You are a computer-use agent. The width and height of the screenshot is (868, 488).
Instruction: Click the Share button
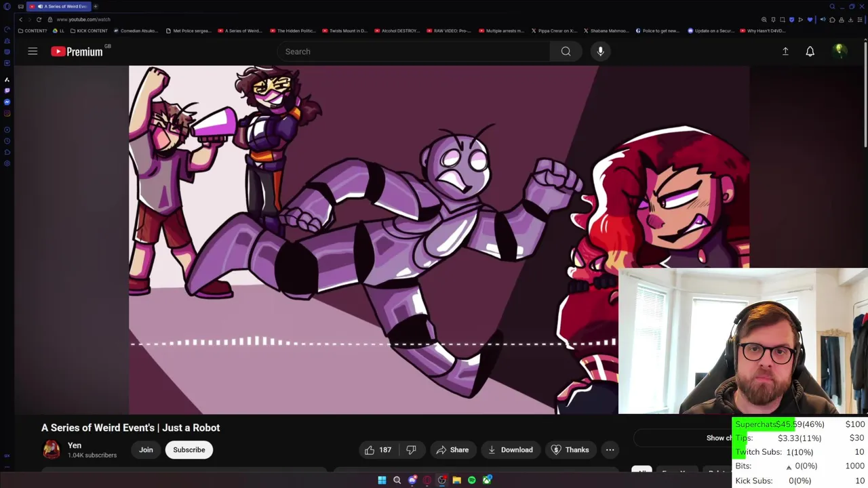(x=452, y=450)
